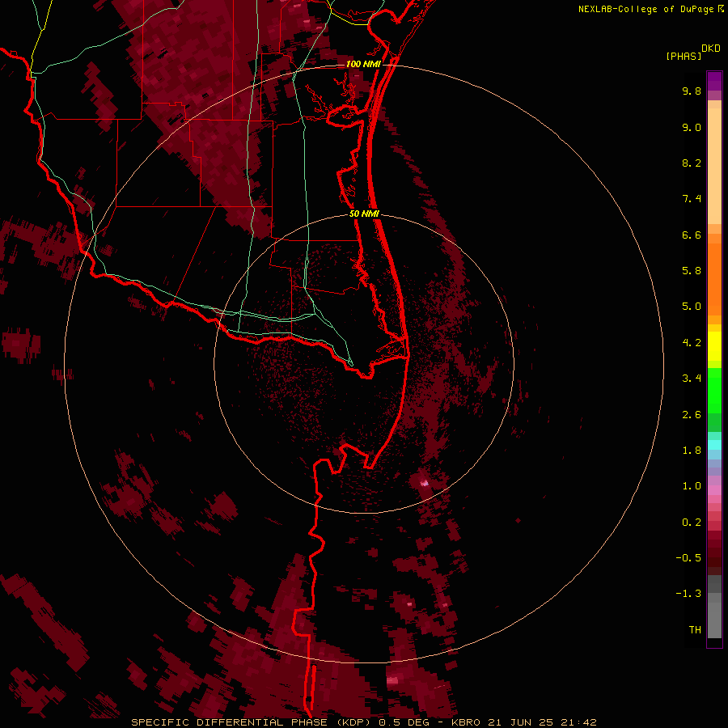728x728 pixels.
Task: Click the 5.8 value on color scale
Action: [692, 271]
